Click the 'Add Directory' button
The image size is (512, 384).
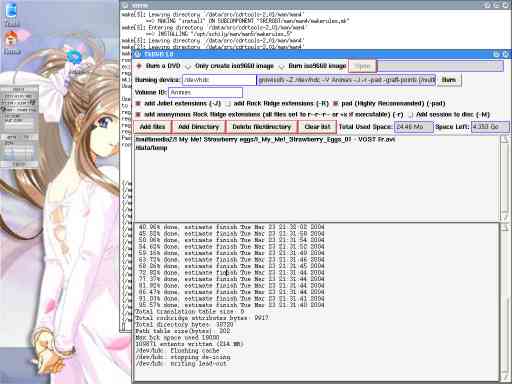(198, 127)
